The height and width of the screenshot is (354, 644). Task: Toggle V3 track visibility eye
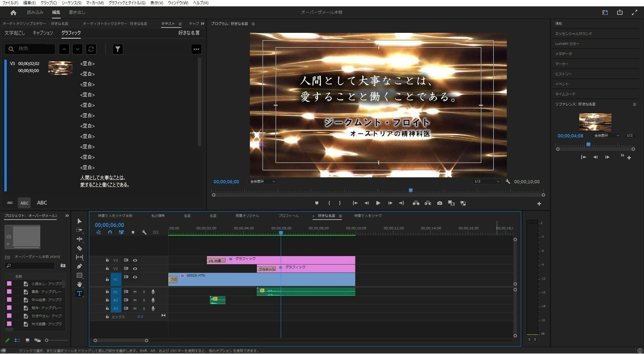pyautogui.click(x=135, y=260)
